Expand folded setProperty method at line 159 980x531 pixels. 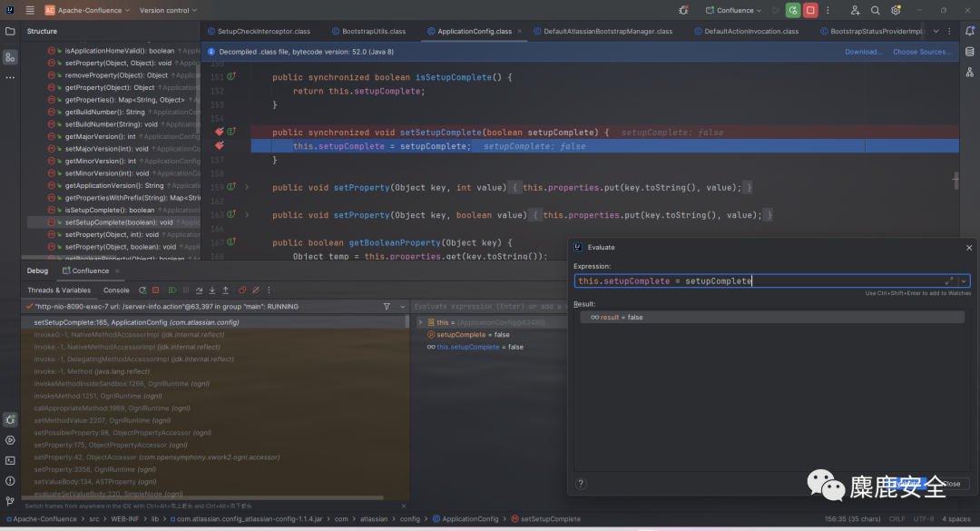coord(247,187)
